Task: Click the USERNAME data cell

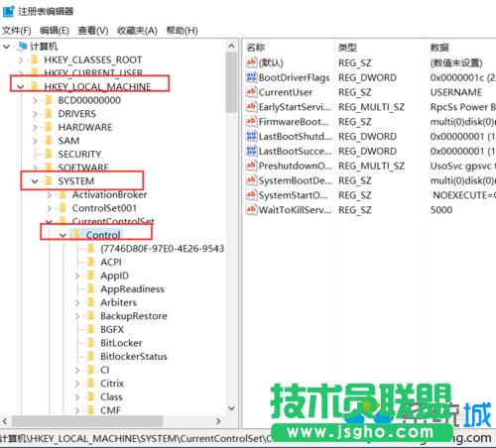Action: [x=456, y=92]
